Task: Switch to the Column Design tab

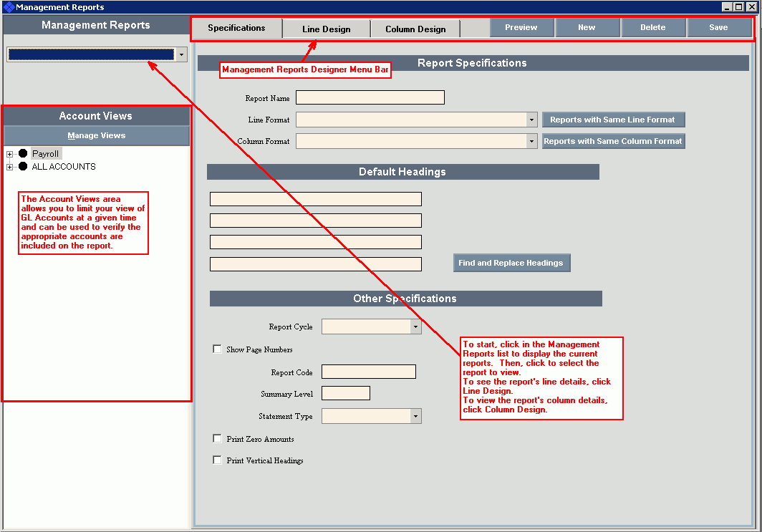Action: 415,29
